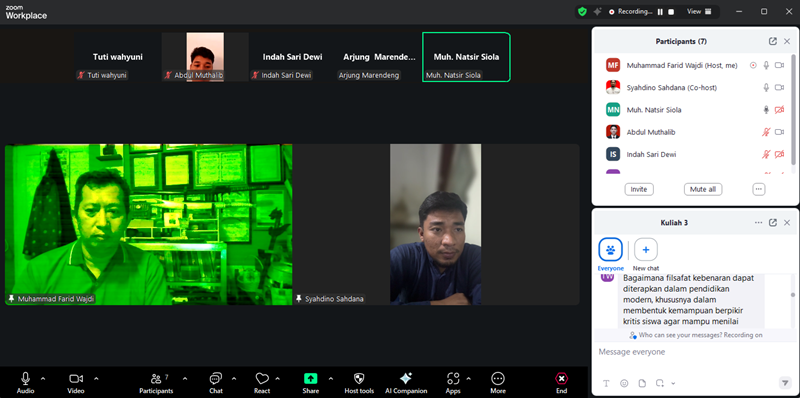The height and width of the screenshot is (398, 800).
Task: Click the green Share screen button
Action: tap(310, 383)
